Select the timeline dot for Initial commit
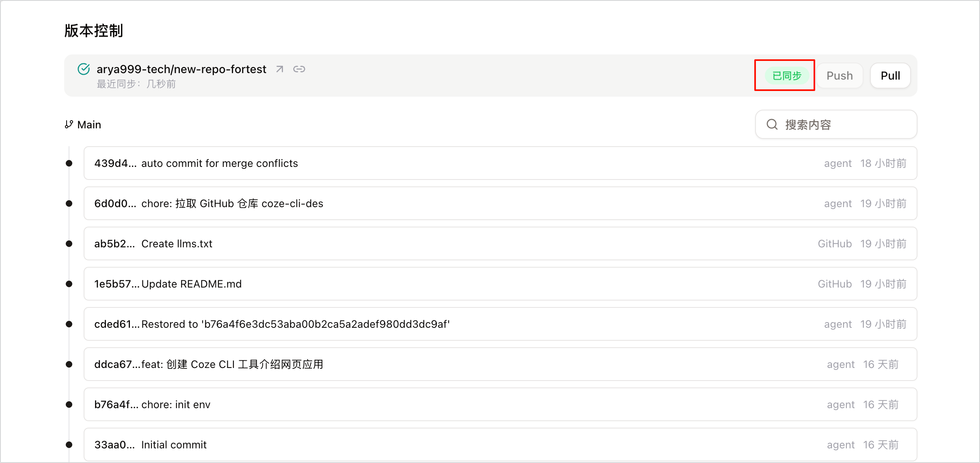 tap(69, 445)
